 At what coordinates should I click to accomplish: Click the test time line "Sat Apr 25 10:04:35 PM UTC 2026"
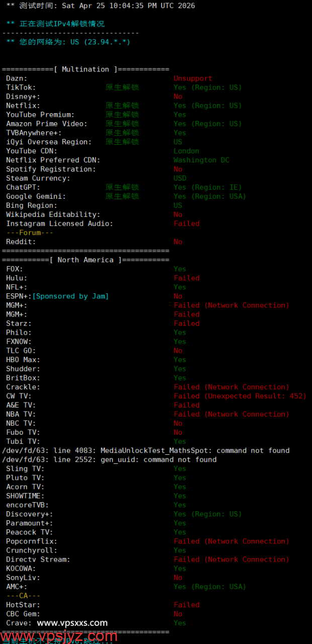(128, 6)
